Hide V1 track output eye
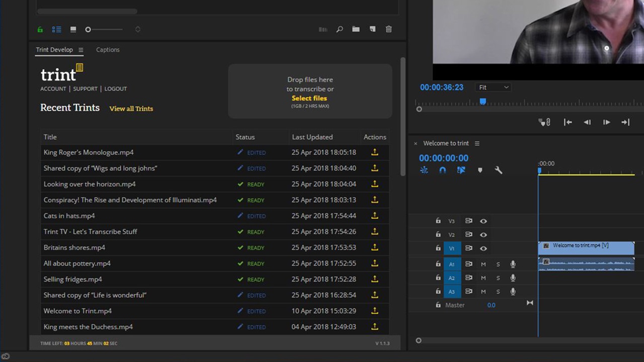Viewport: 644px width, 362px height. pyautogui.click(x=483, y=248)
